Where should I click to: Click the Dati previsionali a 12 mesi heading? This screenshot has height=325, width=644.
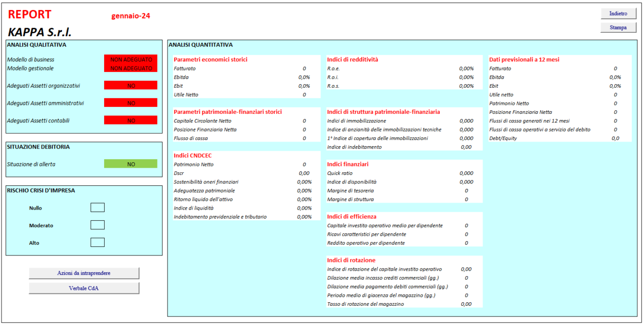[x=524, y=59]
